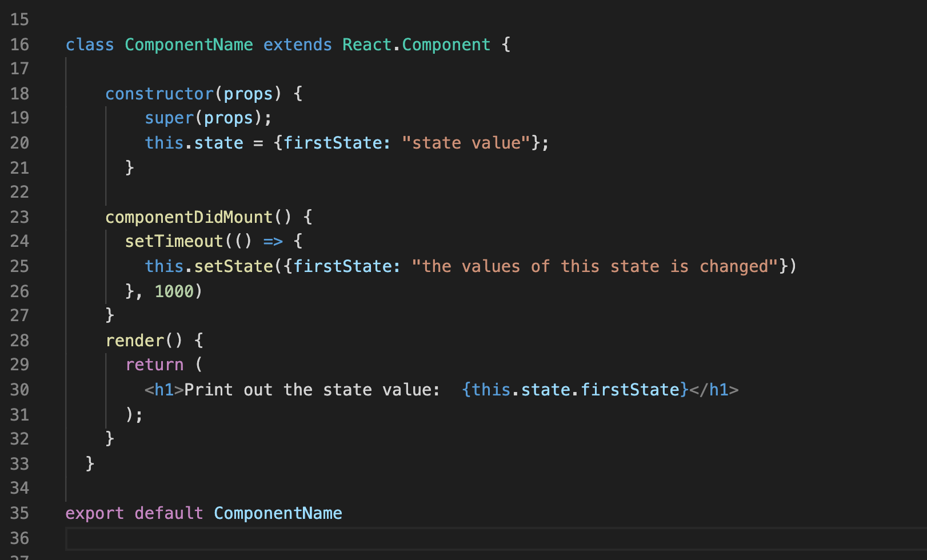Click the 'default' keyword
Screen dimensions: 927x560
[x=169, y=513]
